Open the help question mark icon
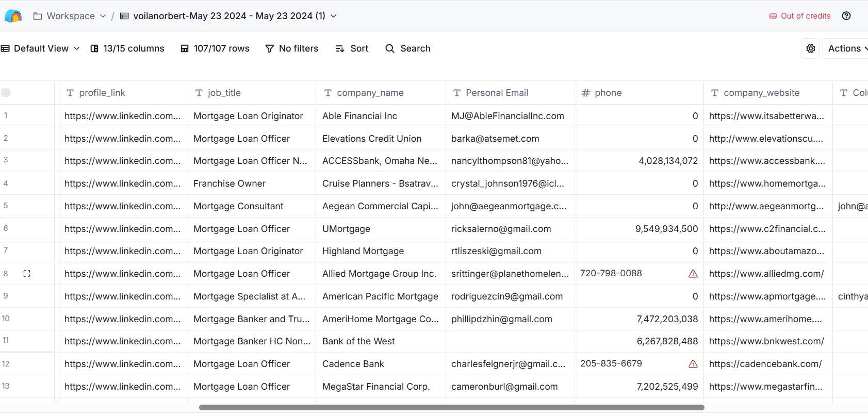The height and width of the screenshot is (417, 868). tap(846, 16)
